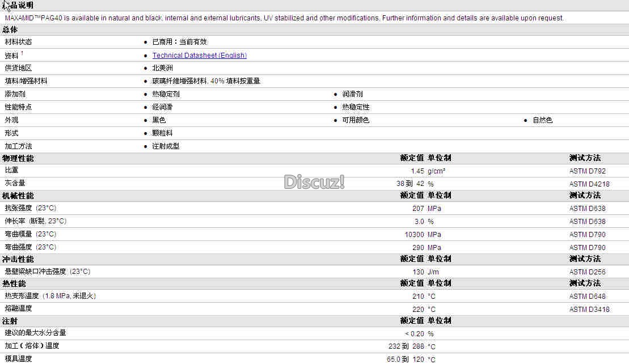Select the elongation value "3.0"
The width and height of the screenshot is (629, 364).
coord(420,222)
